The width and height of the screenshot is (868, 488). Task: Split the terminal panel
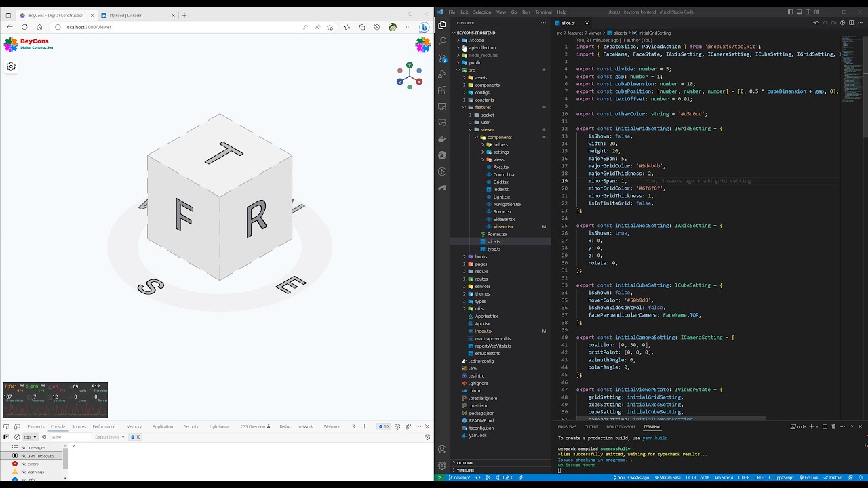825,426
